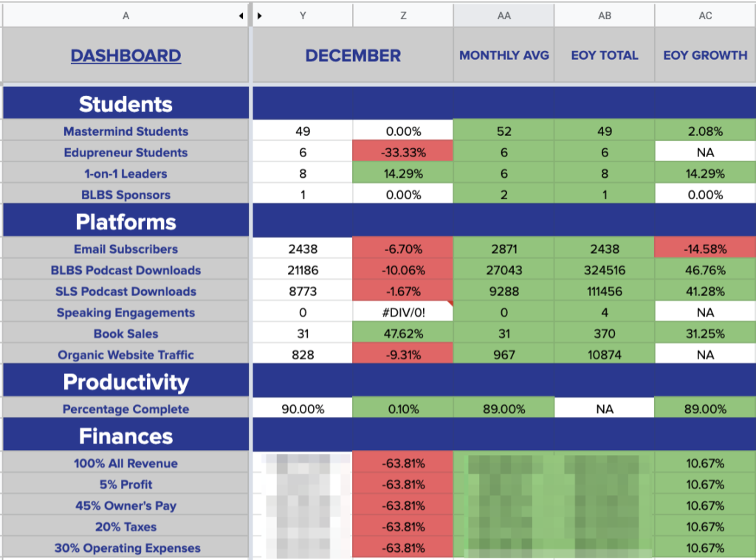Click the EOY TOTAL header cell
Viewport: 756px width, 560px height.
click(604, 55)
